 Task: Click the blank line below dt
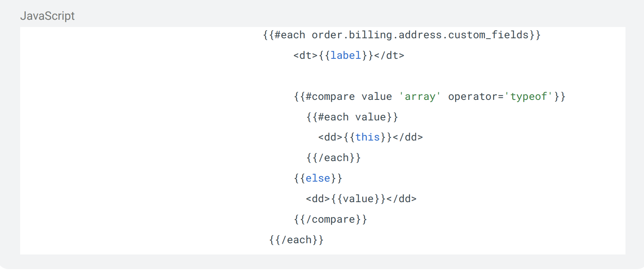pos(323,76)
